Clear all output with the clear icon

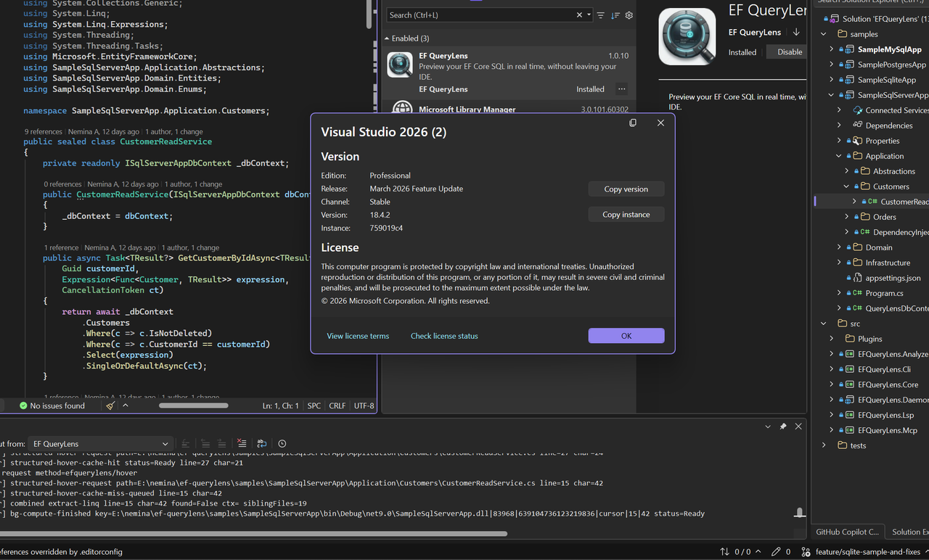242,443
